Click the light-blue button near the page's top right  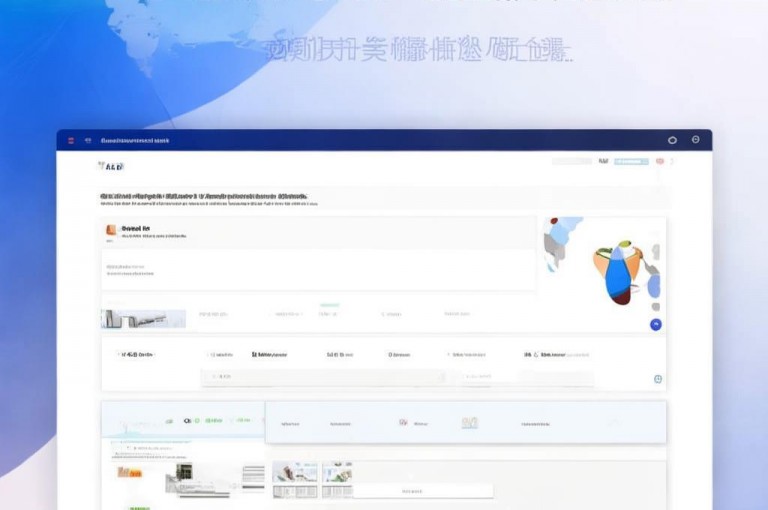click(631, 161)
